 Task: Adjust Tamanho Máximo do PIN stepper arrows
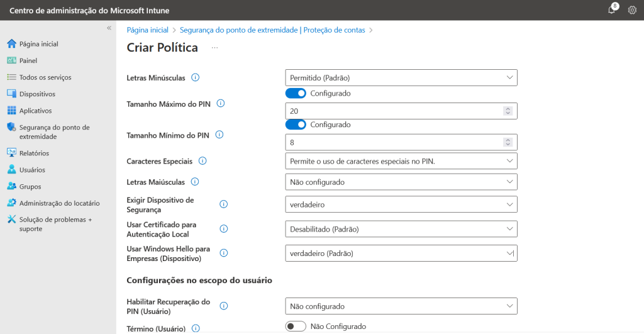[508, 111]
